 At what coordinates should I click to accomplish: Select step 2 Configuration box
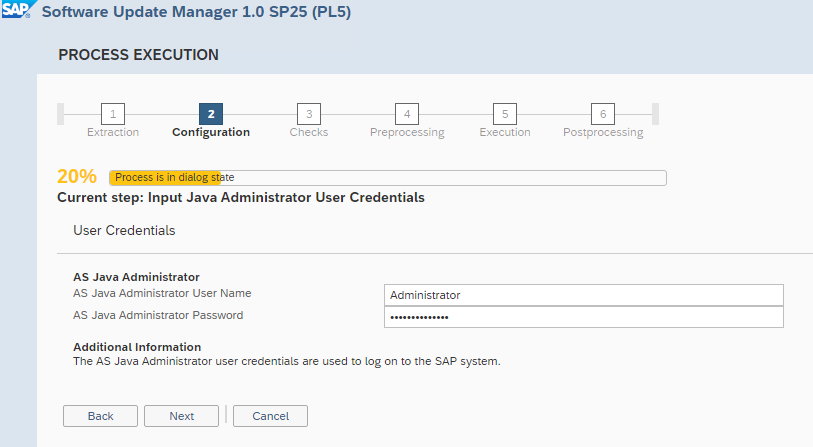point(211,113)
